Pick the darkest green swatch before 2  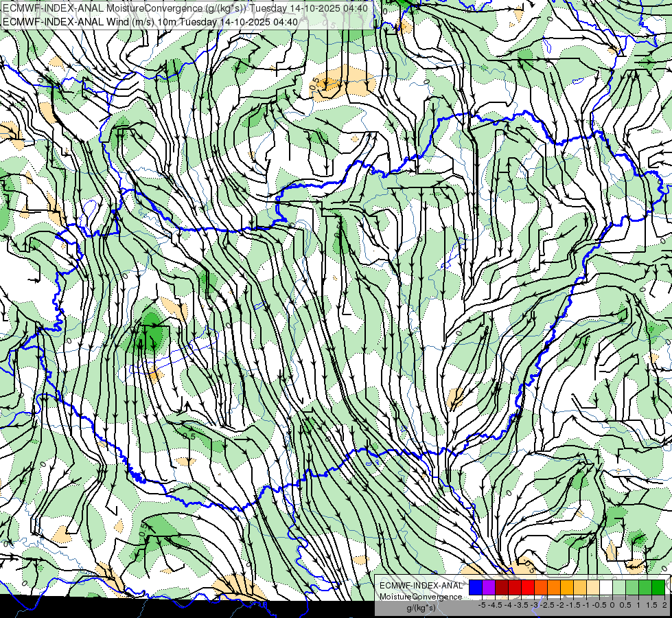(x=658, y=587)
